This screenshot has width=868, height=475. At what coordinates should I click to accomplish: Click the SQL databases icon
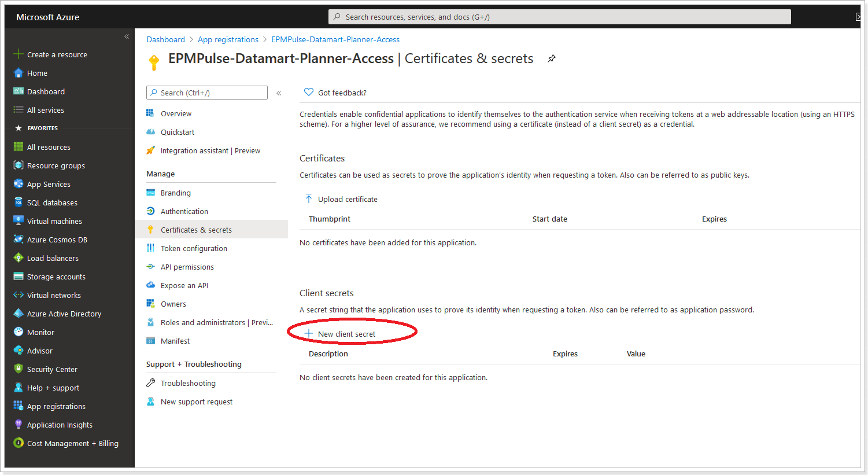point(18,202)
